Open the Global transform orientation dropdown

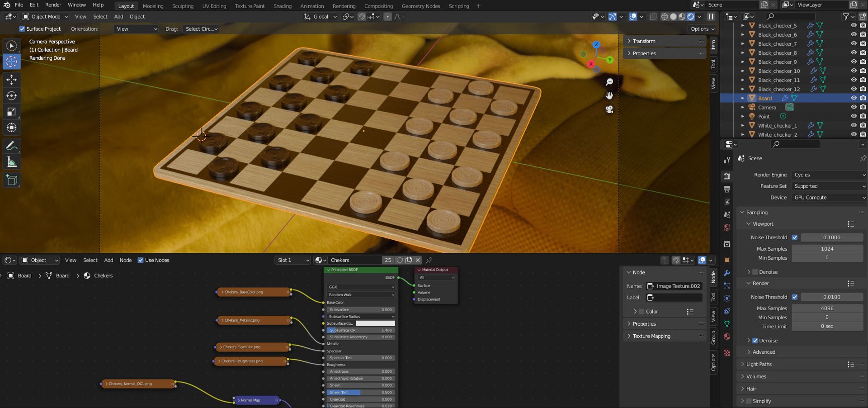pyautogui.click(x=321, y=17)
